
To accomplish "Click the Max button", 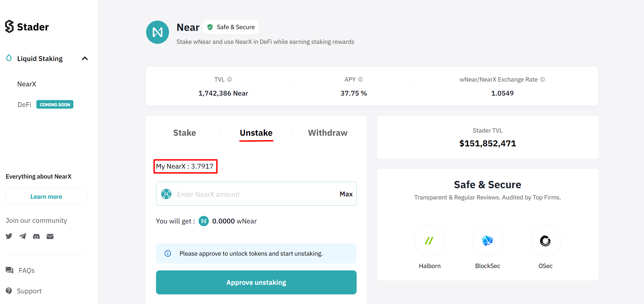I will [346, 194].
